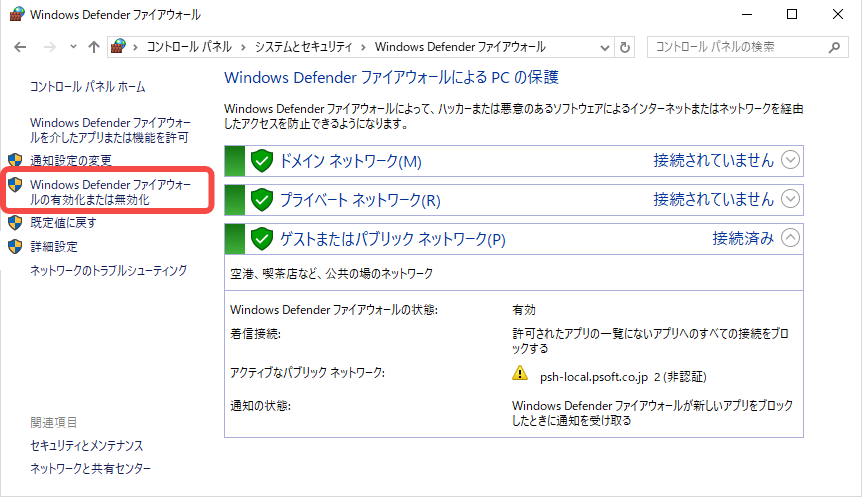Select システムとセキュリティ breadcrumb
Viewport: 864px width, 499px height.
303,47
